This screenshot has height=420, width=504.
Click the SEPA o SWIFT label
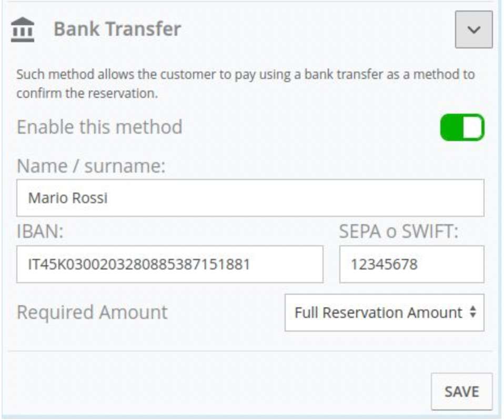(399, 231)
